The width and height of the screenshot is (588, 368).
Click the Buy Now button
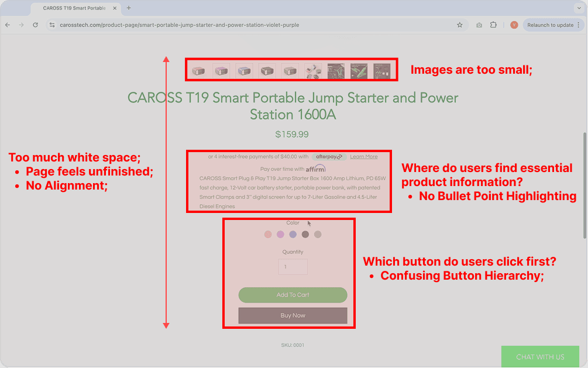click(x=293, y=315)
